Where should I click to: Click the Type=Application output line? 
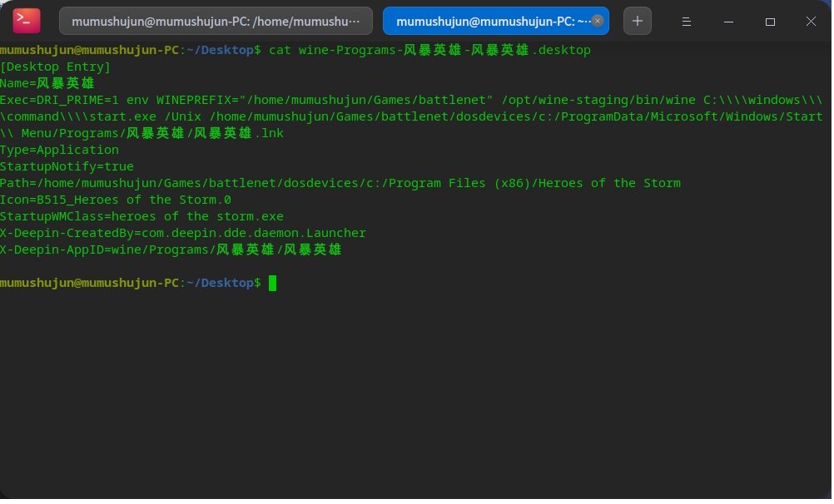tap(60, 150)
